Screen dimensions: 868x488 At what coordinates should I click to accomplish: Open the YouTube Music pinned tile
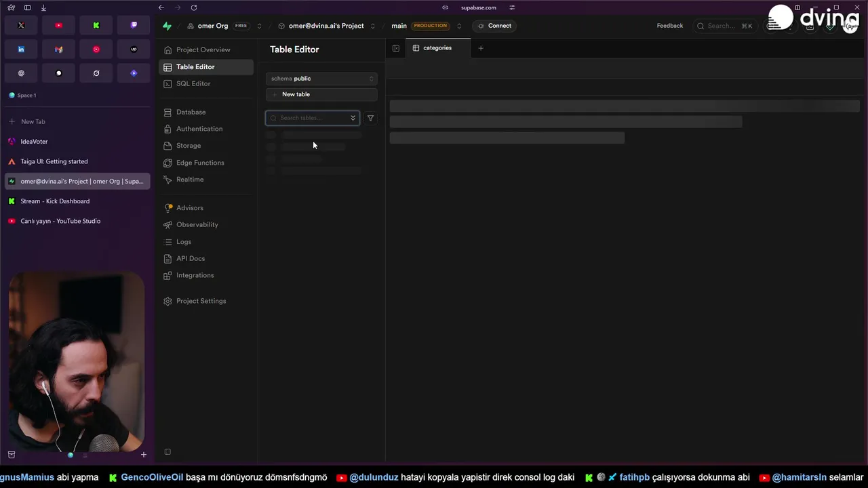[96, 49]
